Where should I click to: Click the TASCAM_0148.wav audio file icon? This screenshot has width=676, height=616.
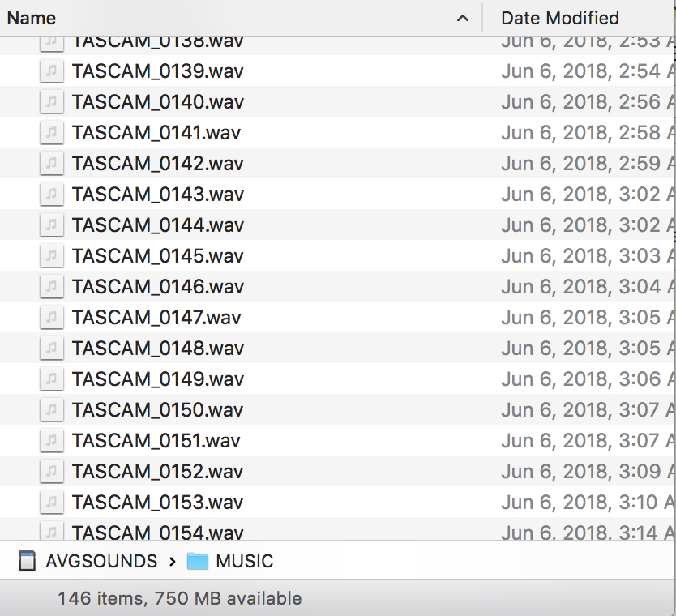coord(51,349)
